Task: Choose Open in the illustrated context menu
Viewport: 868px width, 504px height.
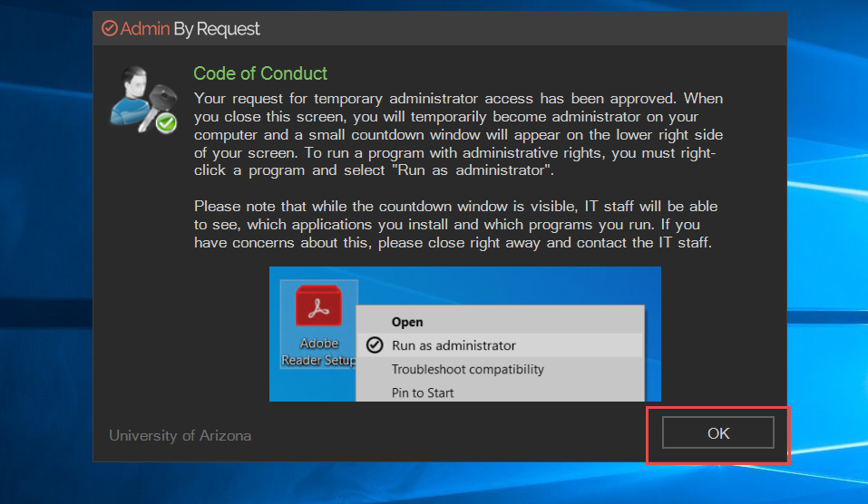Action: click(407, 322)
